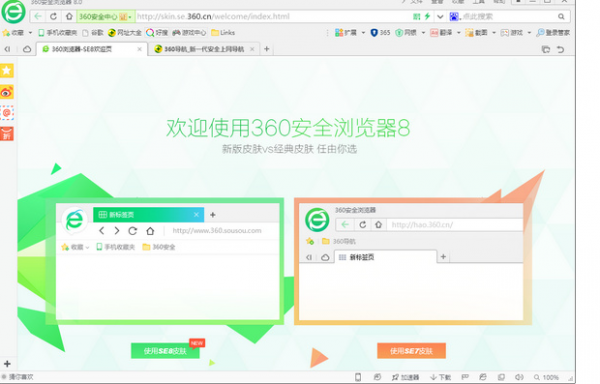Click the magnifier search icon
This screenshot has height=384, width=600.
point(561,16)
